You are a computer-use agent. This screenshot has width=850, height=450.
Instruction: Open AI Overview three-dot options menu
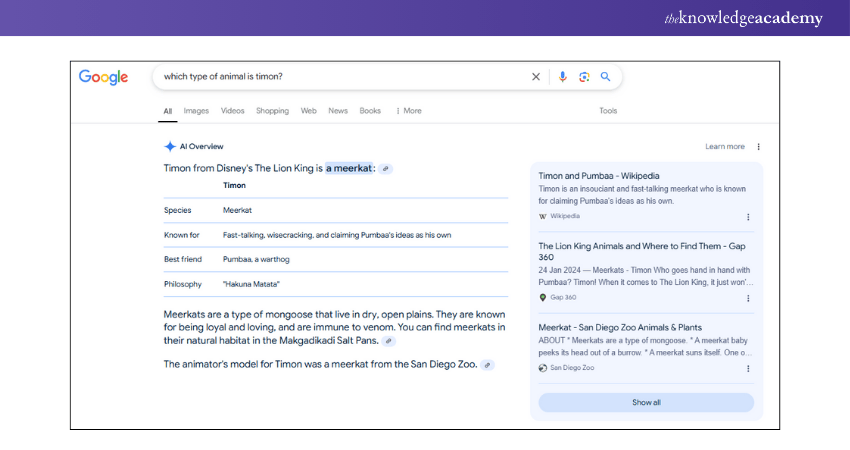tap(758, 146)
